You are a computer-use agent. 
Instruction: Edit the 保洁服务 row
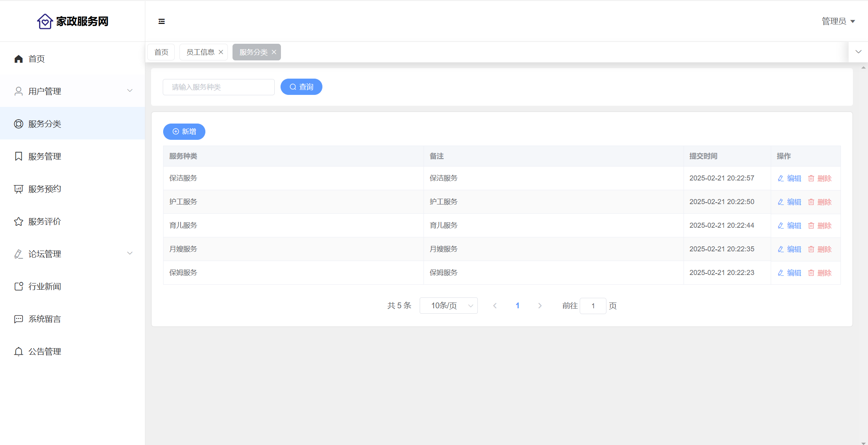coord(790,178)
